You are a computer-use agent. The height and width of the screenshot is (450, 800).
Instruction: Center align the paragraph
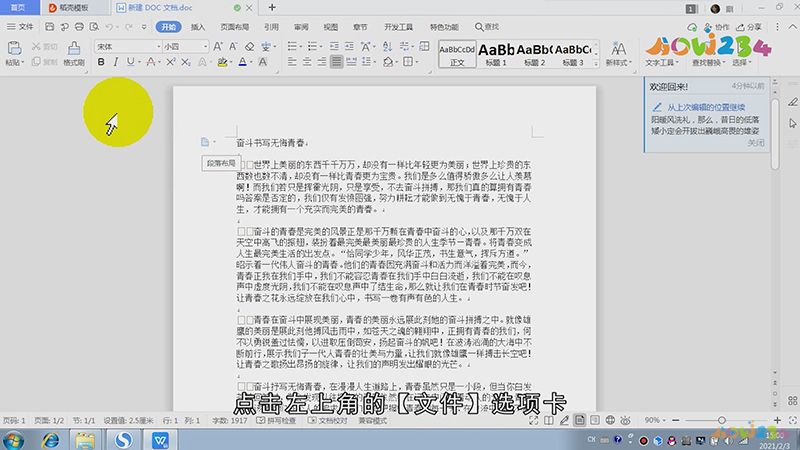pyautogui.click(x=307, y=62)
